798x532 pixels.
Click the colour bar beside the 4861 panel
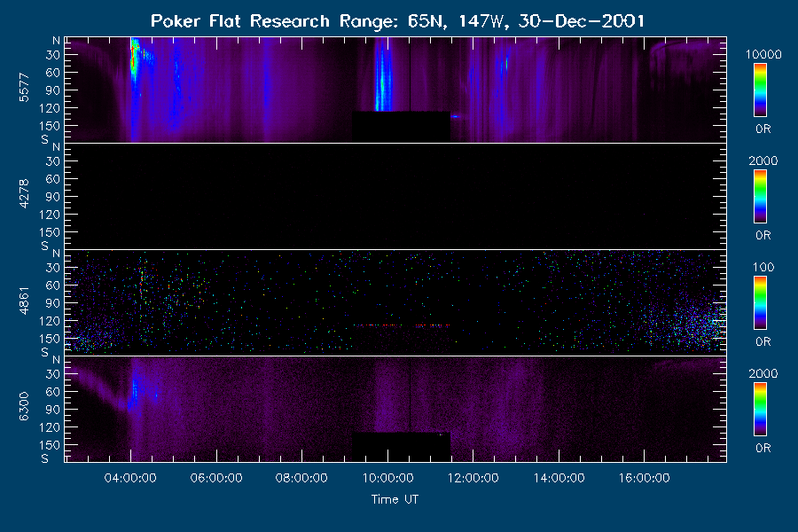(761, 303)
